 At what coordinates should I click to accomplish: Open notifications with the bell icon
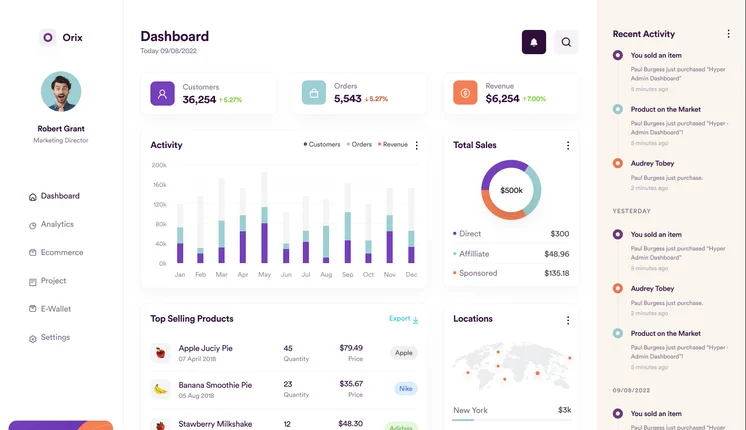[534, 42]
